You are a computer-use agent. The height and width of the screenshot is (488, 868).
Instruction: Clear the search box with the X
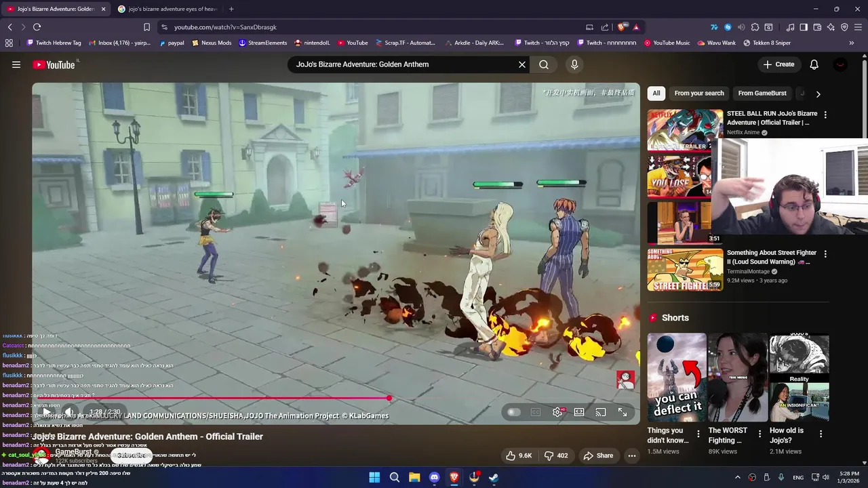tap(522, 64)
